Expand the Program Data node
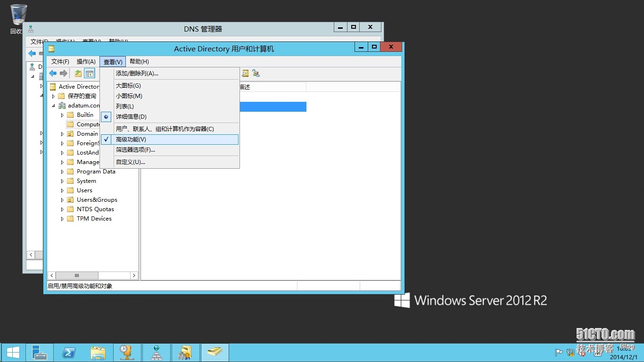Screen dimensions: 644x362 coord(62,172)
